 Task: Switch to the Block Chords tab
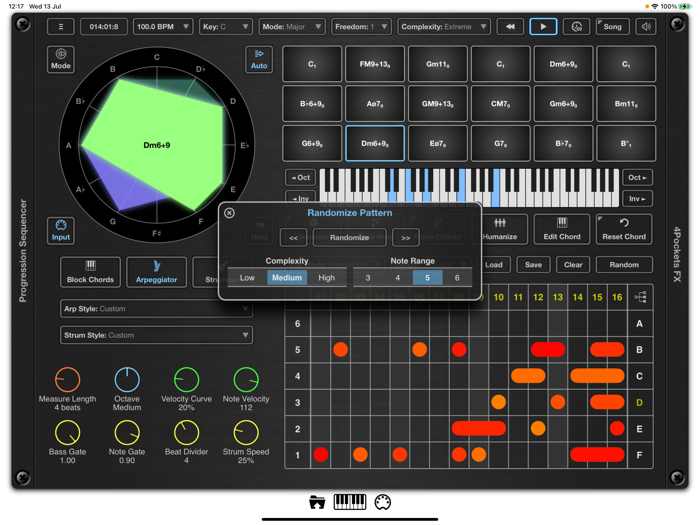click(90, 272)
